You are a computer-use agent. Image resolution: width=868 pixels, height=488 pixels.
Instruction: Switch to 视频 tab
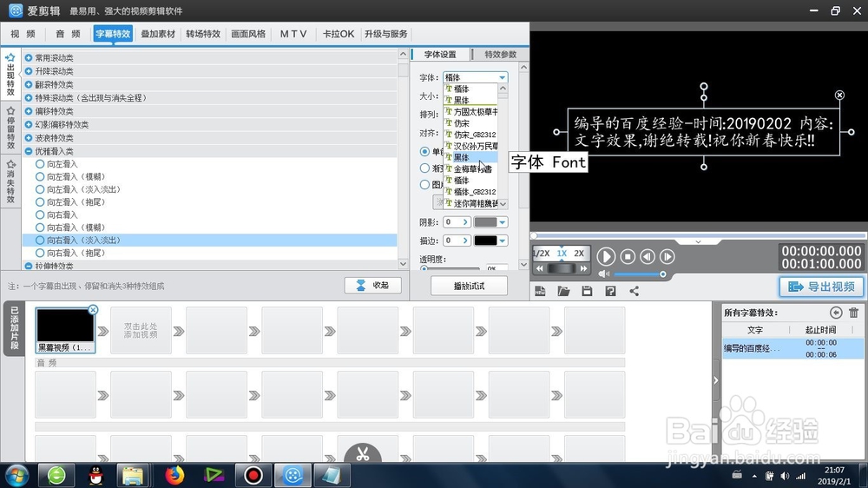pyautogui.click(x=23, y=34)
